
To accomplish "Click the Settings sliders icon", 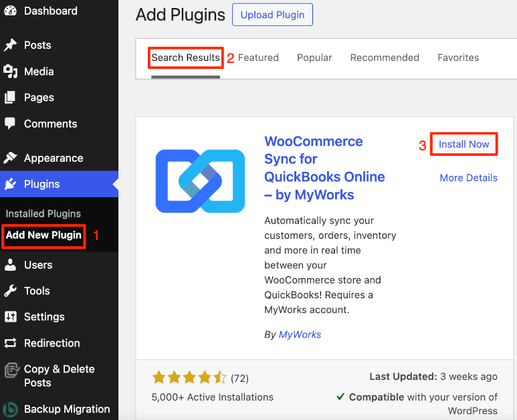I will click(10, 317).
